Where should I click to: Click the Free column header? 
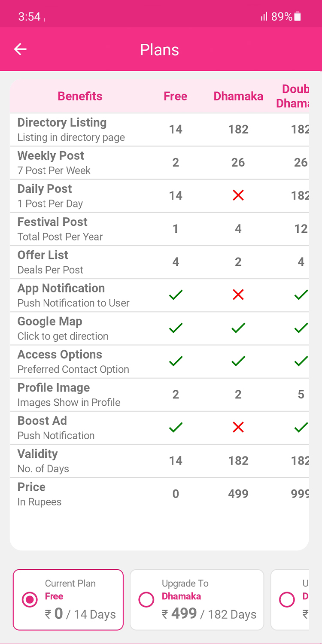pos(175,96)
